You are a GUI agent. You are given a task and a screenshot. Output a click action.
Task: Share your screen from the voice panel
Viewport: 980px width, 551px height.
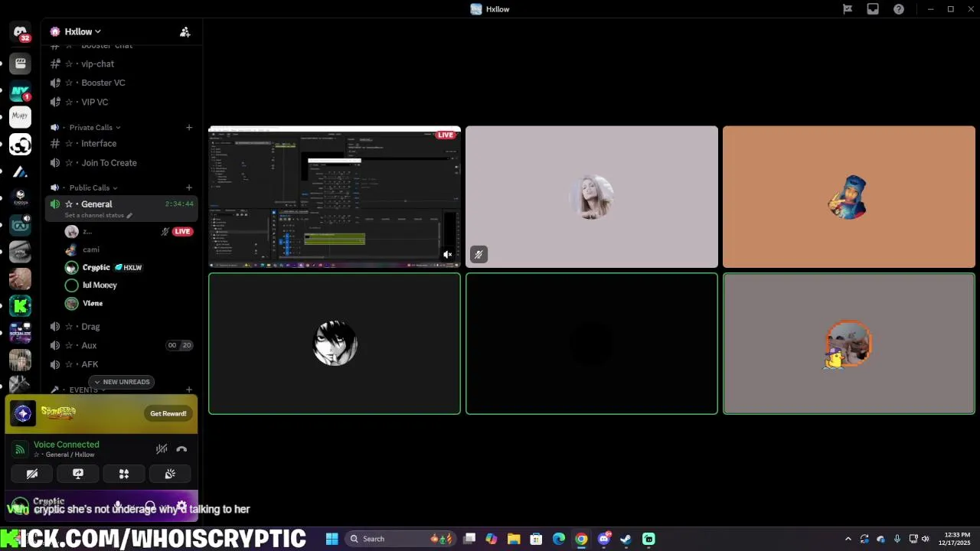tap(78, 474)
